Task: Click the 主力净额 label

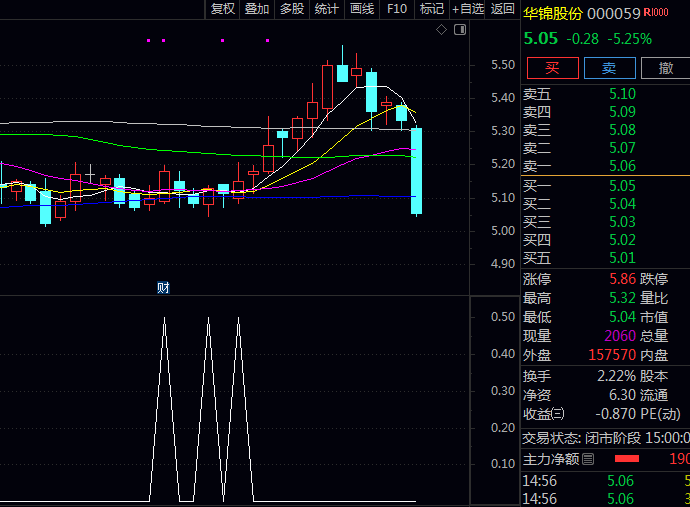Action: [x=551, y=459]
